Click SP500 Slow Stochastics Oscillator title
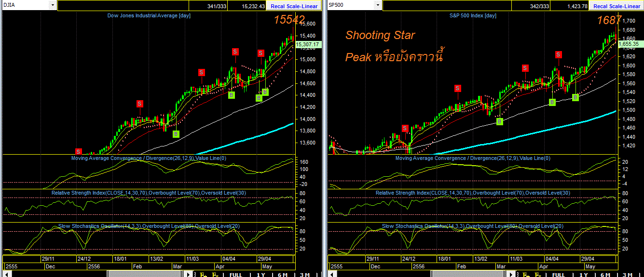644x277 pixels. click(473, 225)
